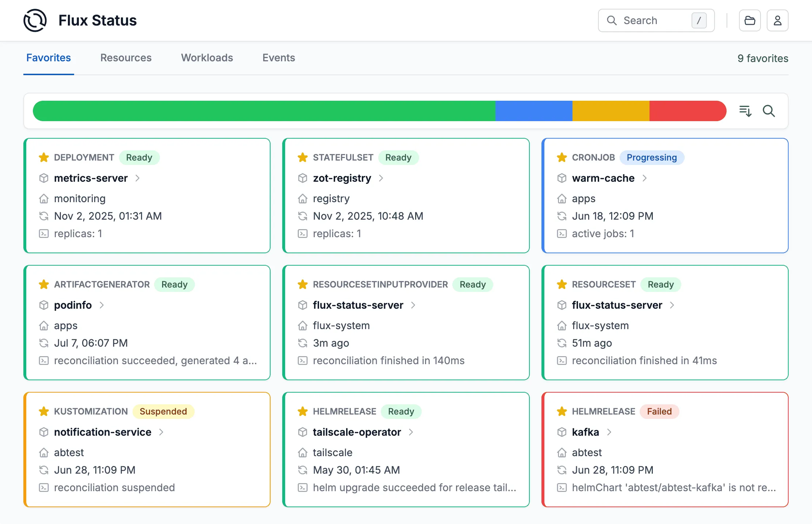Click the message icon beside reconciliation finished in 140ms

tap(303, 361)
